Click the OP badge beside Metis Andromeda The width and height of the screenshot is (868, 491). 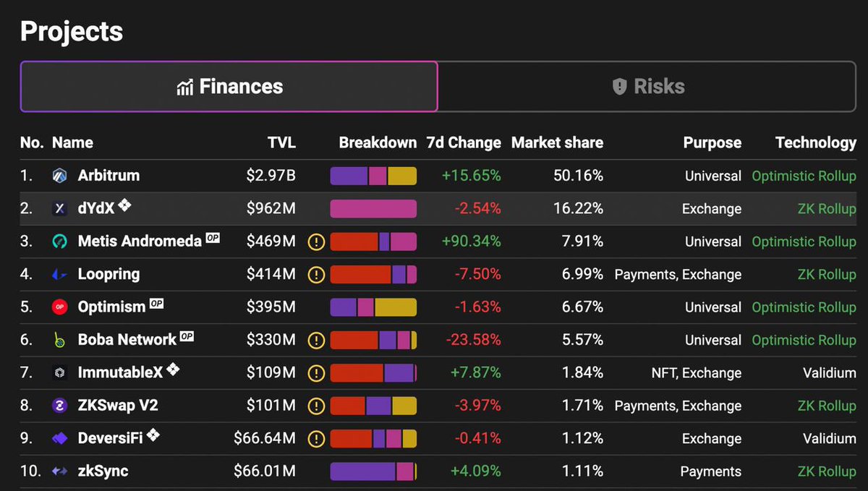[213, 238]
